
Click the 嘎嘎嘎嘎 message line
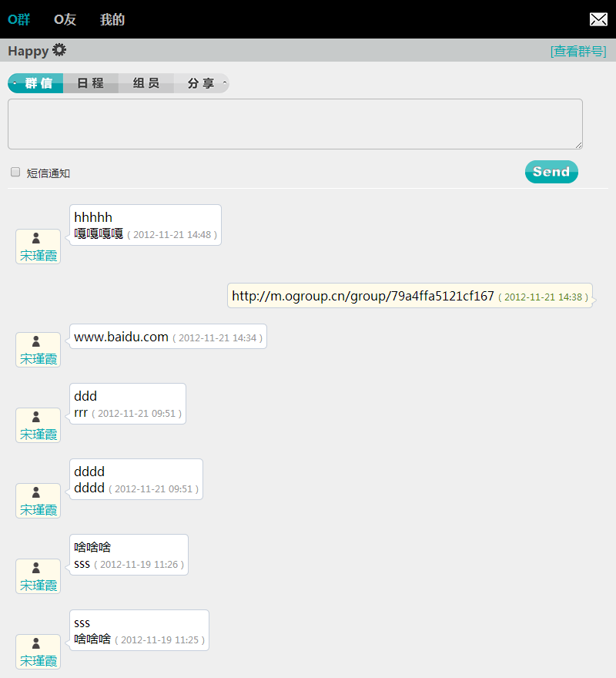[x=99, y=234]
